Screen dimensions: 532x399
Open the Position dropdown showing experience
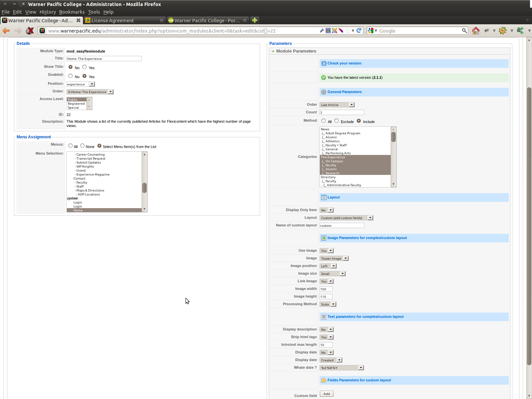(x=81, y=84)
